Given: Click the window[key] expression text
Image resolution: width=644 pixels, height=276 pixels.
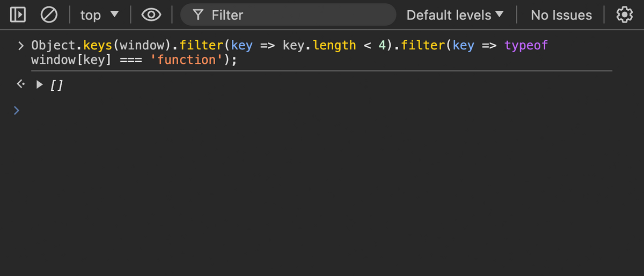Looking at the screenshot, I should point(71,60).
